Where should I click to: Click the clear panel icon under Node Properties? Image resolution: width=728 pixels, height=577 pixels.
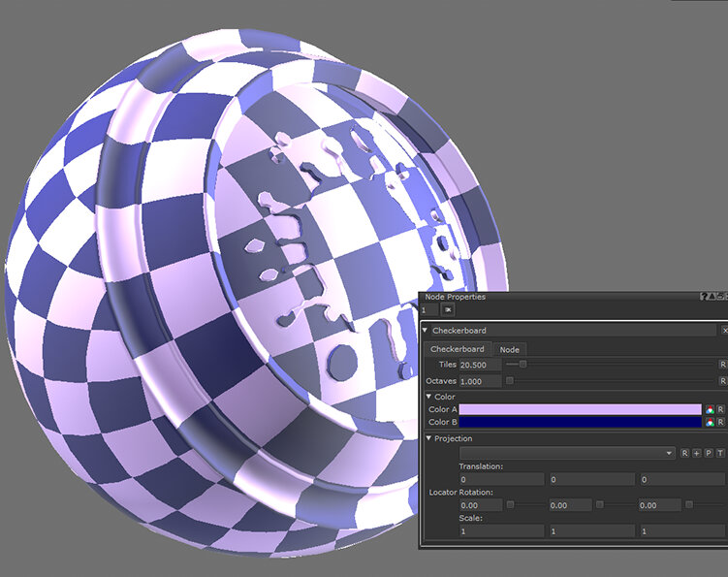[448, 310]
